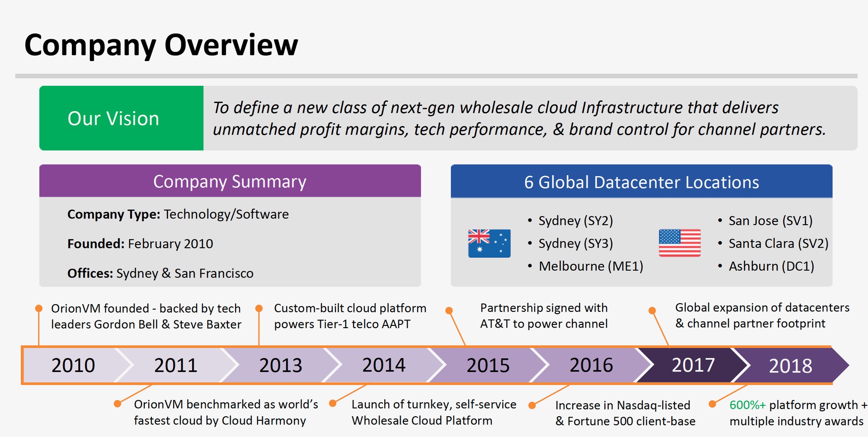Screen dimensions: 868x437
Task: Select the 2013 timeline chevron
Action: point(280,365)
